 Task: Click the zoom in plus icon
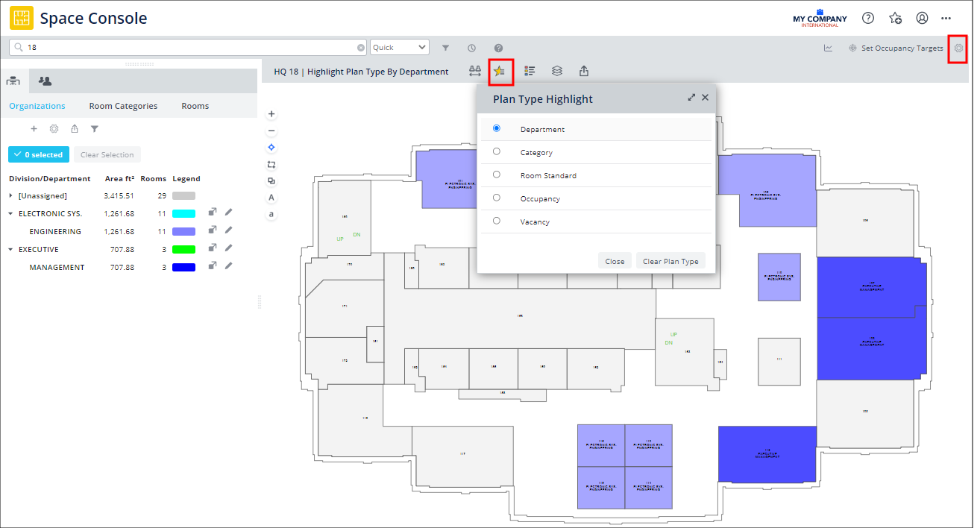coord(271,113)
